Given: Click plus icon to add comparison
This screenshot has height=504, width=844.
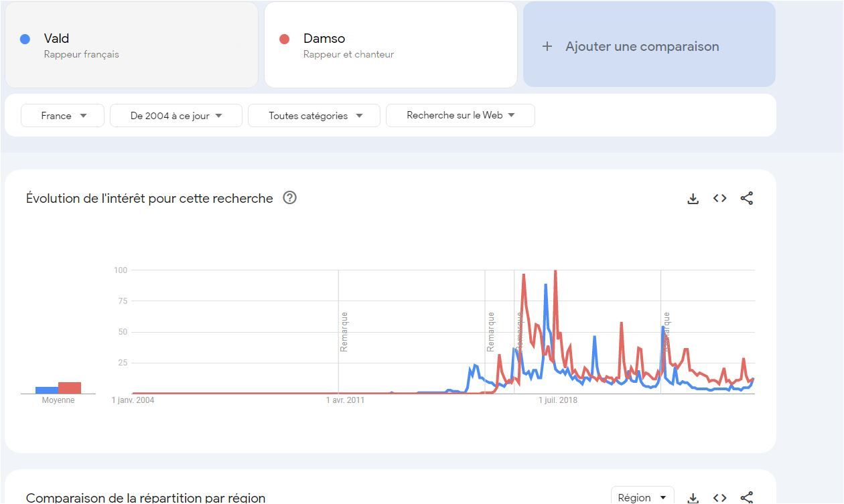Looking at the screenshot, I should [547, 46].
